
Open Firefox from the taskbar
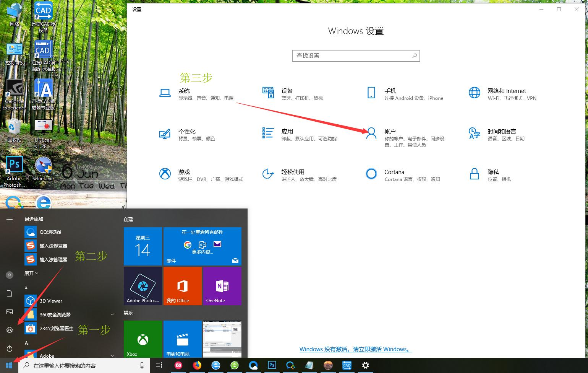(197, 365)
